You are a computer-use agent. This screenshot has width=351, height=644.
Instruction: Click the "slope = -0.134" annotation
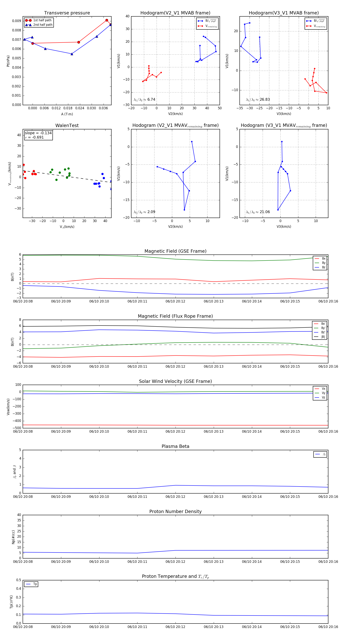38,133
